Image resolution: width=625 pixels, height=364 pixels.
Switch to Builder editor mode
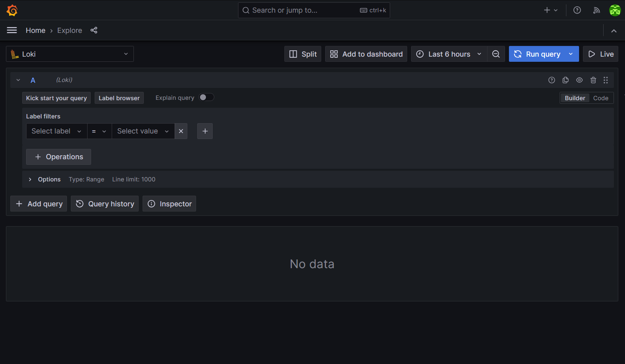pyautogui.click(x=575, y=98)
